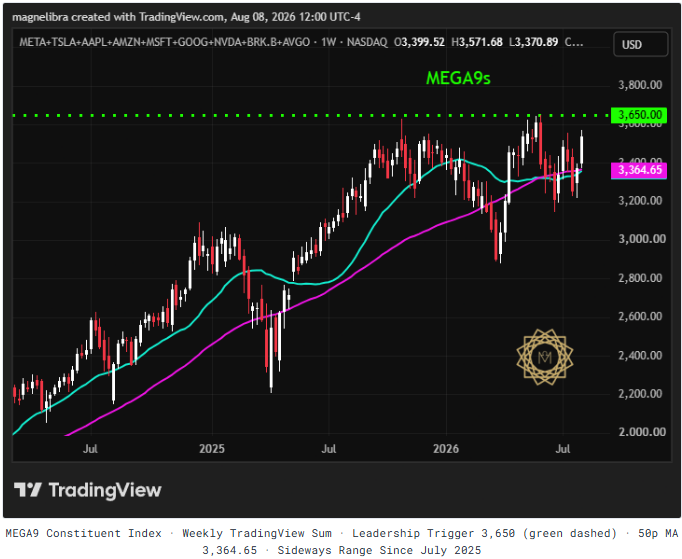The height and width of the screenshot is (559, 682).
Task: Click the 2,800.00 price axis label
Action: click(640, 278)
